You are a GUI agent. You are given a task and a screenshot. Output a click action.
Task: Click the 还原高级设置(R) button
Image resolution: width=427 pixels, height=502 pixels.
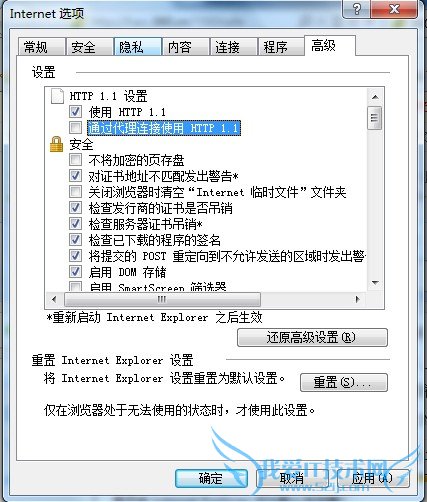coord(312,338)
